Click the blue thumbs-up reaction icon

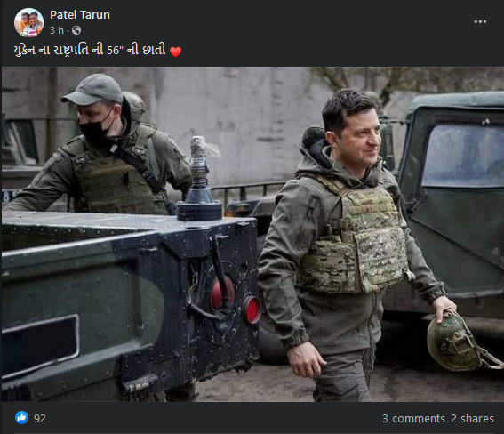pos(21,418)
